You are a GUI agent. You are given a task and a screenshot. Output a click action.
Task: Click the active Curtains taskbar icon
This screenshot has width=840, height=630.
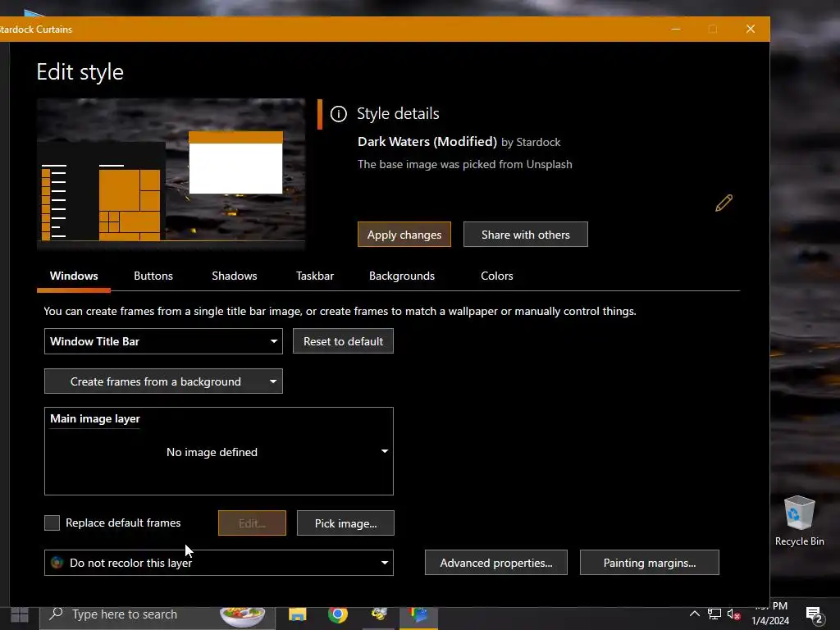419,615
